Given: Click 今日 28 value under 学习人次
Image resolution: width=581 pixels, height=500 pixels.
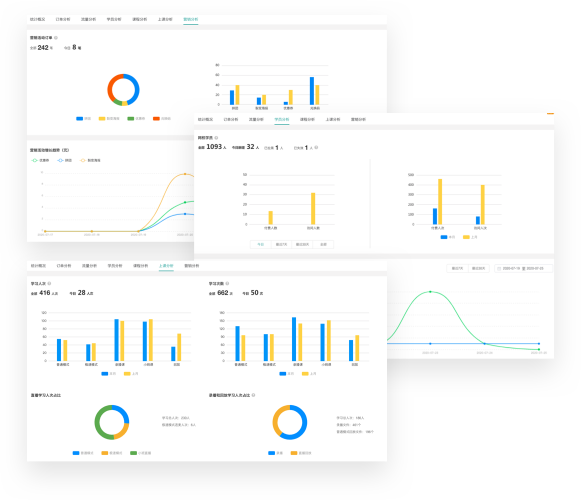Looking at the screenshot, I should click(81, 293).
